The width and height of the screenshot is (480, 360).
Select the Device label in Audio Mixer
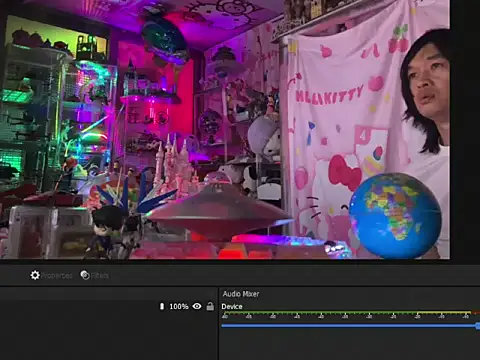pos(232,306)
